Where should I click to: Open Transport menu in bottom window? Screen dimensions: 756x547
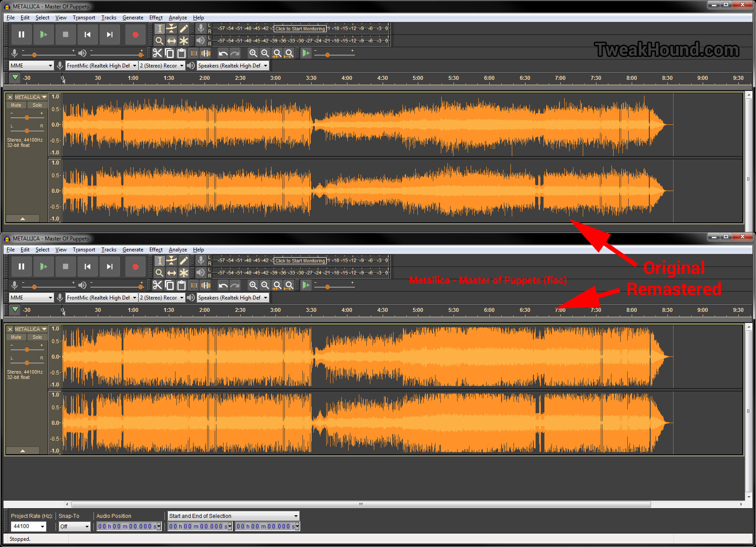[84, 250]
